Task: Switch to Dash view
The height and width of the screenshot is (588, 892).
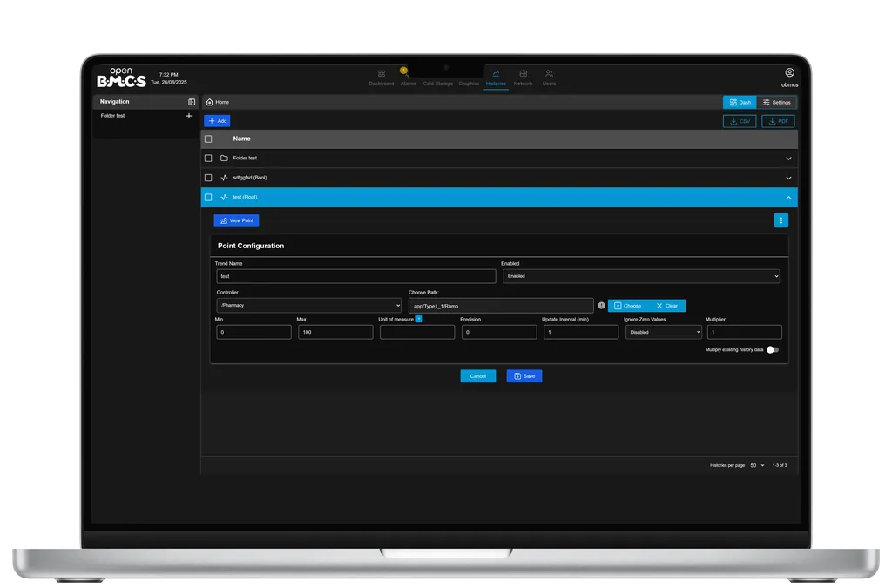Action: tap(740, 103)
